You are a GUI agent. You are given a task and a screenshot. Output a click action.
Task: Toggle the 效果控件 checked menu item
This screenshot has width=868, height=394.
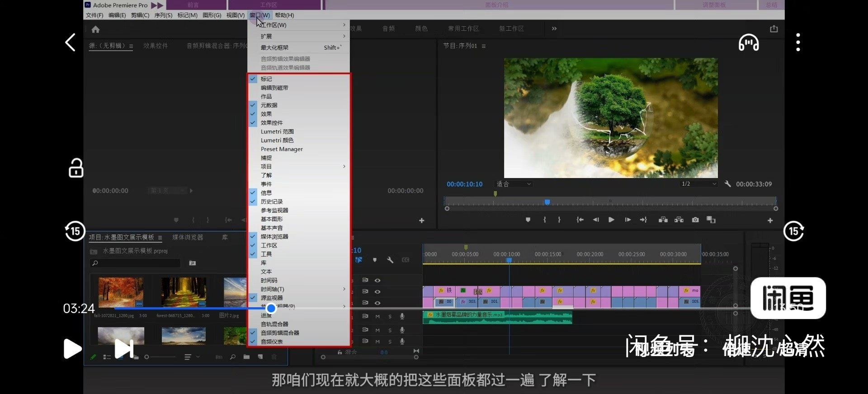(272, 123)
